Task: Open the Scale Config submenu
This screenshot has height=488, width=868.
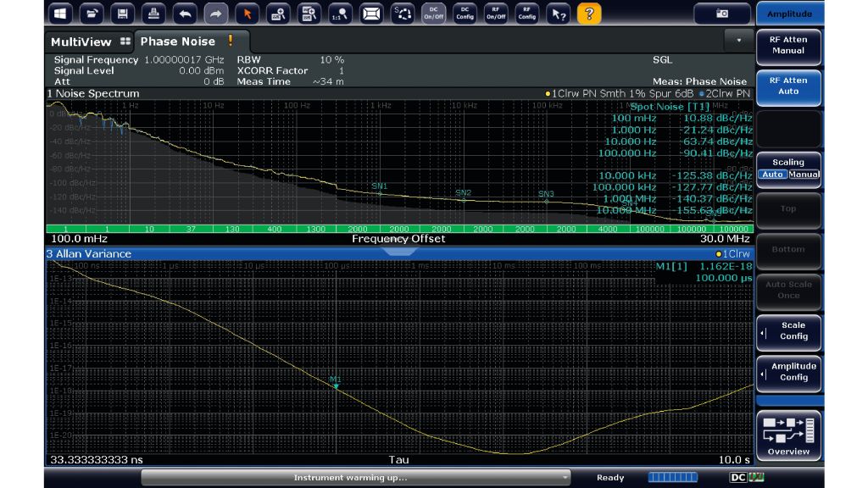Action: 789,331
